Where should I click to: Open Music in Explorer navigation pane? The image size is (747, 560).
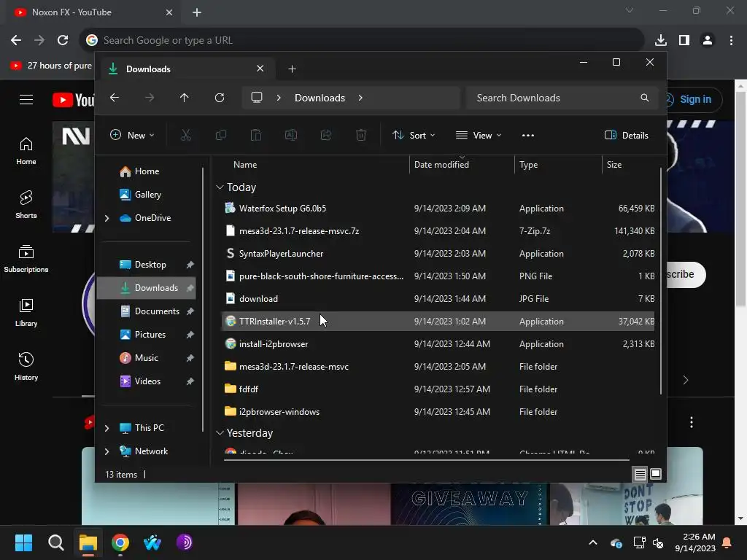pyautogui.click(x=146, y=358)
